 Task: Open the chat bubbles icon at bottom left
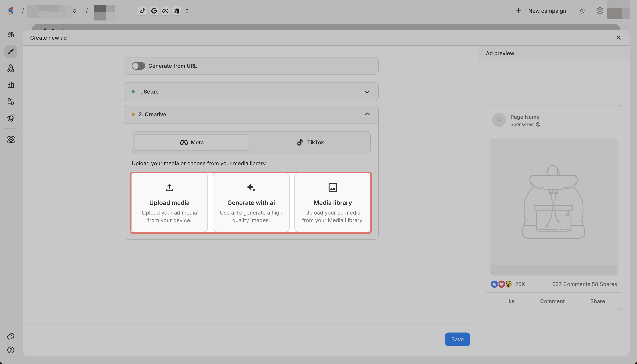coord(11,336)
